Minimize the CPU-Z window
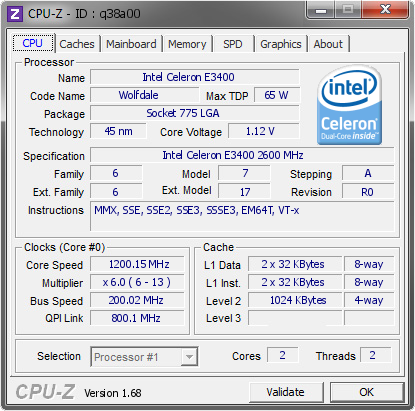Image resolution: width=415 pixels, height=411 pixels. click(321, 11)
